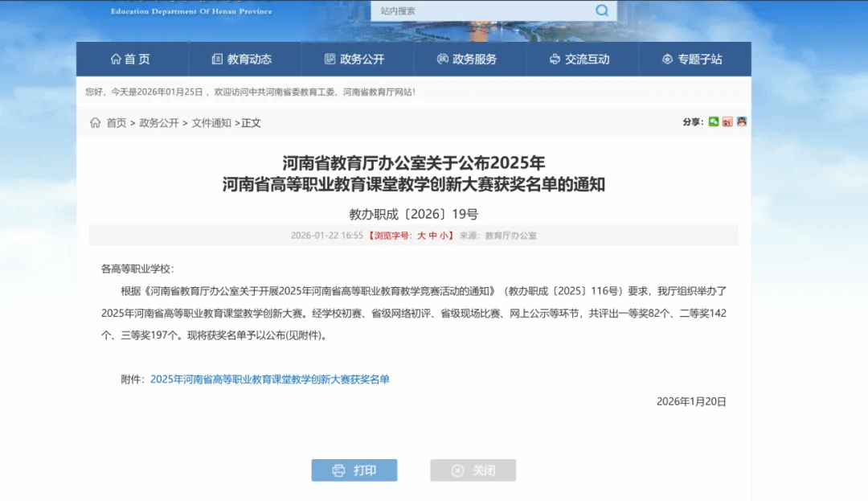The height and width of the screenshot is (501, 868).
Task: Click the X icon on 关闭 button
Action: coord(457,470)
